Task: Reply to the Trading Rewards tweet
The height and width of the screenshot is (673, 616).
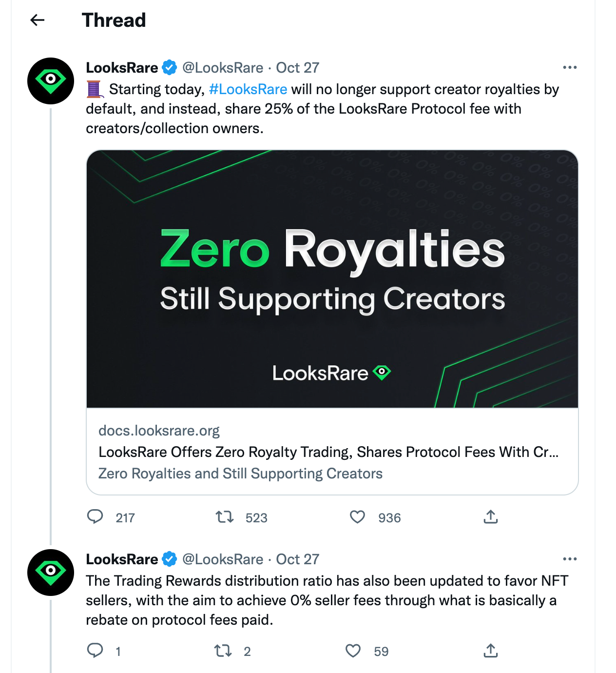Action: click(x=95, y=650)
